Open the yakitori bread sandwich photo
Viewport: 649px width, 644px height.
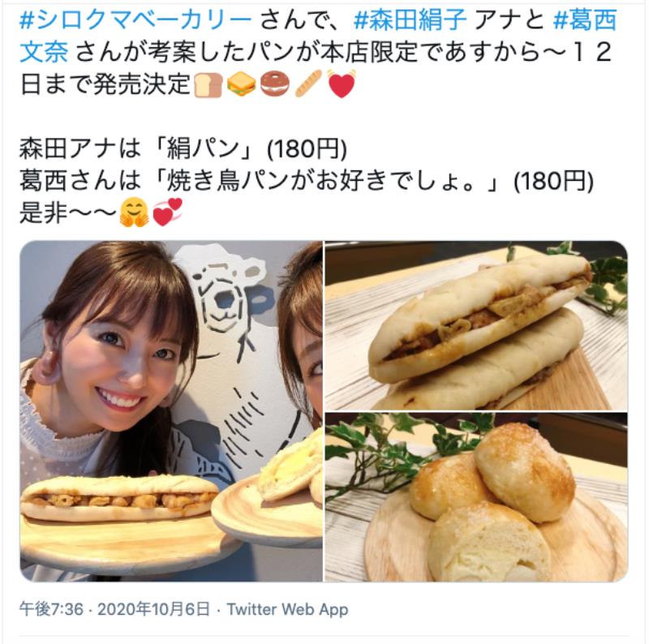pos(476,325)
